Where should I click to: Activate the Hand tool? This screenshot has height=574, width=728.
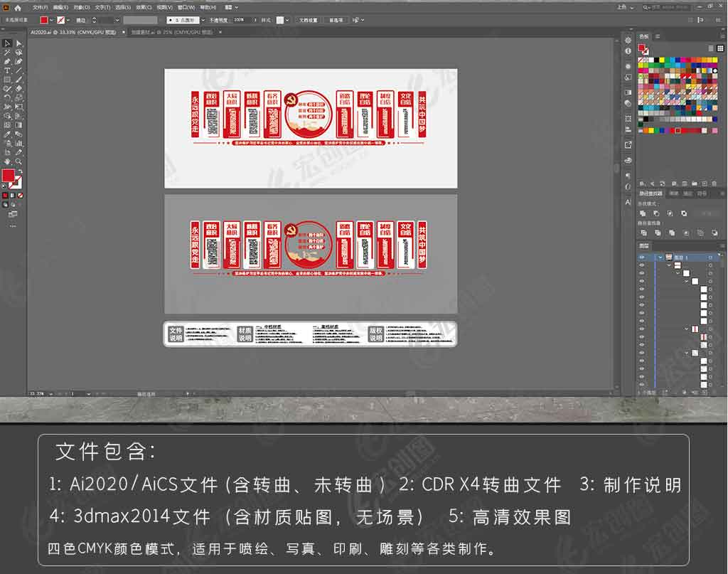(7, 161)
